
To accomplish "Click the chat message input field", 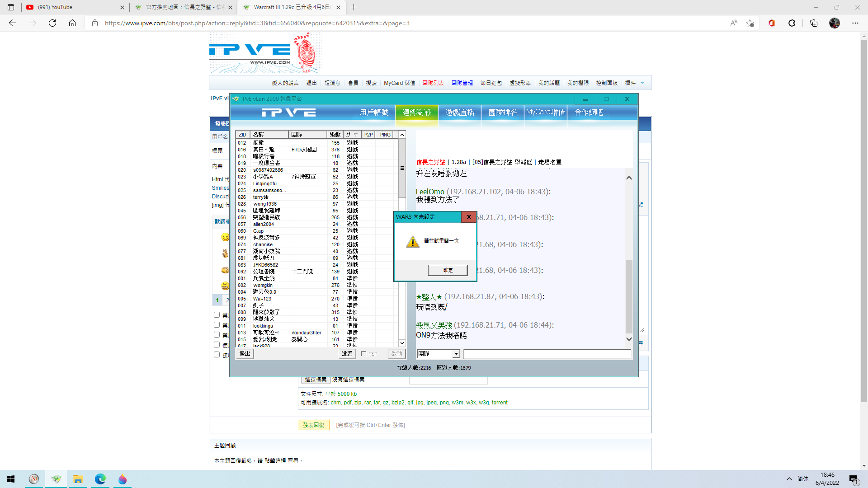I will (547, 354).
